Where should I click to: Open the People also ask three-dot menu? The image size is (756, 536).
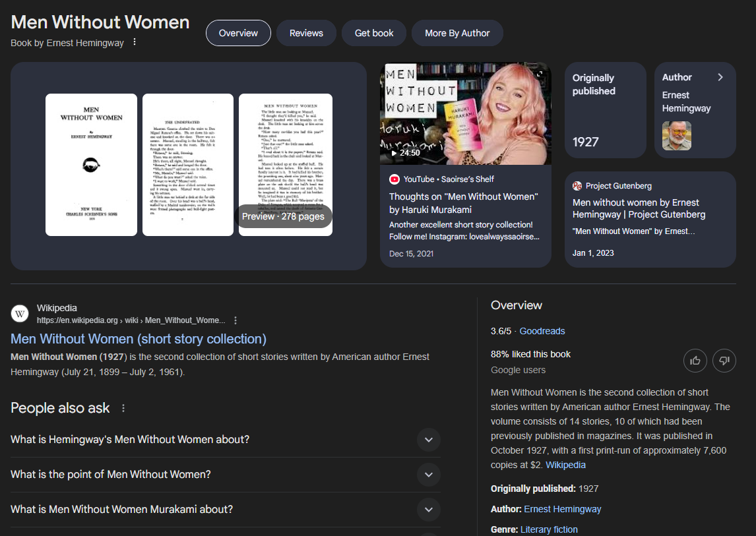point(123,408)
